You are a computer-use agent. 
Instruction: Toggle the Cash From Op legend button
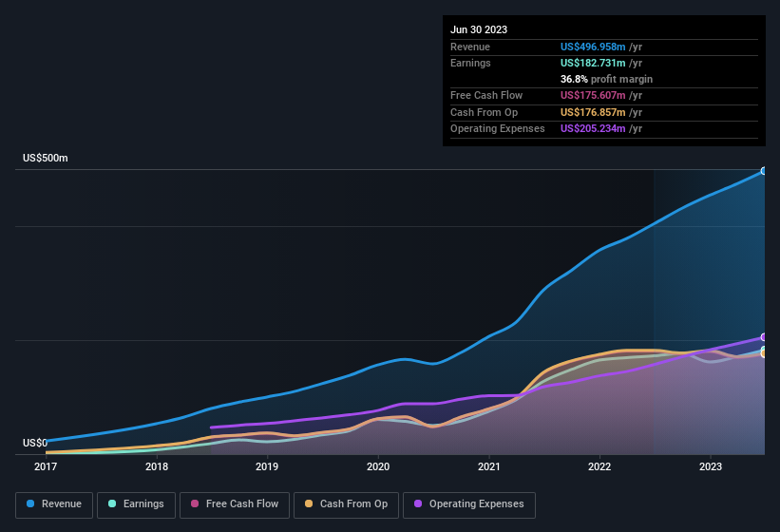(x=346, y=504)
